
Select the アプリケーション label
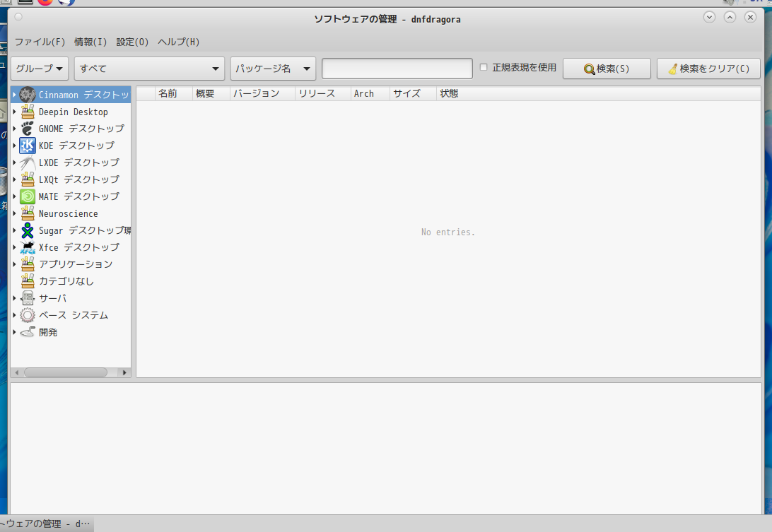(76, 264)
